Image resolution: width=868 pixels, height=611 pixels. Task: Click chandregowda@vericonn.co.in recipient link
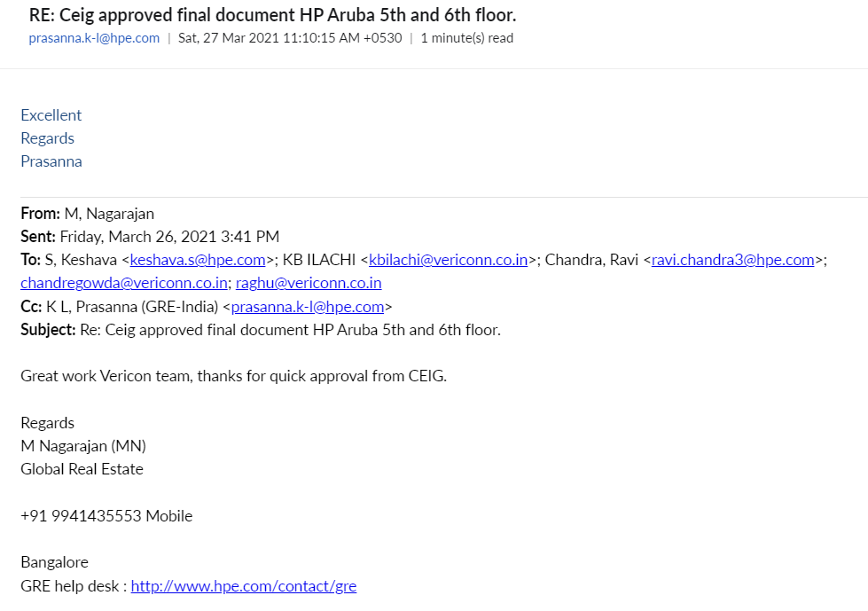coord(124,283)
